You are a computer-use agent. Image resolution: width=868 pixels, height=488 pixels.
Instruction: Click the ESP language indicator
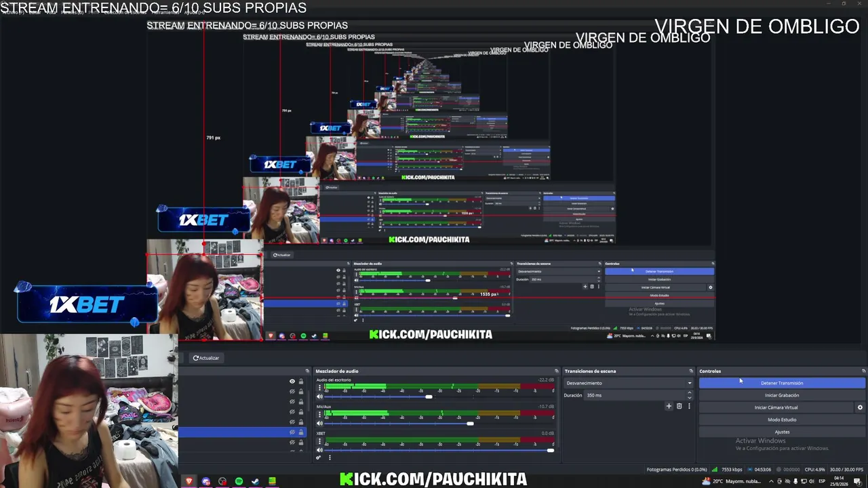point(823,481)
